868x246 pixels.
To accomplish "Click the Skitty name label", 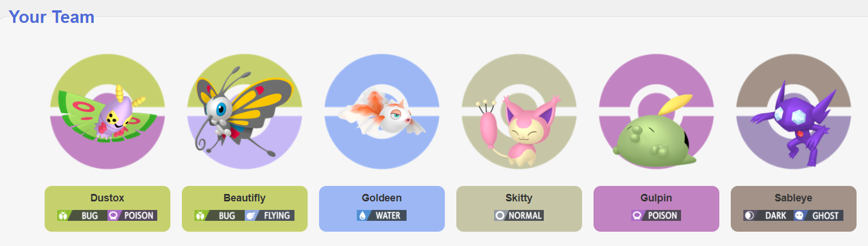I will point(519,198).
